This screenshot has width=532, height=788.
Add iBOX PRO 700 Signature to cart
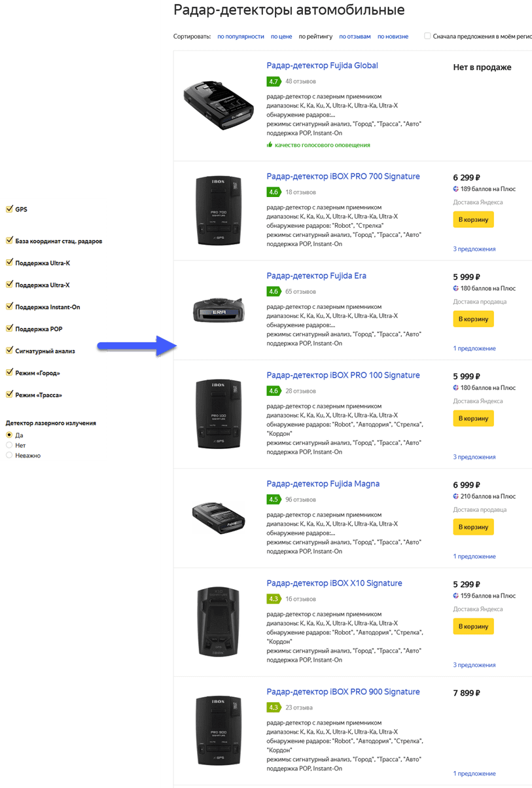tap(473, 219)
